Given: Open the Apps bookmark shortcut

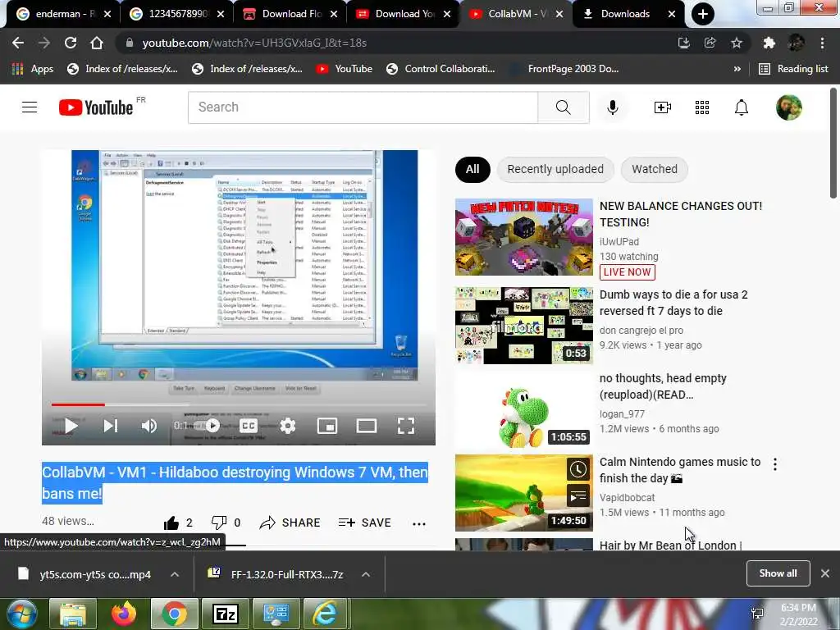Looking at the screenshot, I should coord(32,69).
